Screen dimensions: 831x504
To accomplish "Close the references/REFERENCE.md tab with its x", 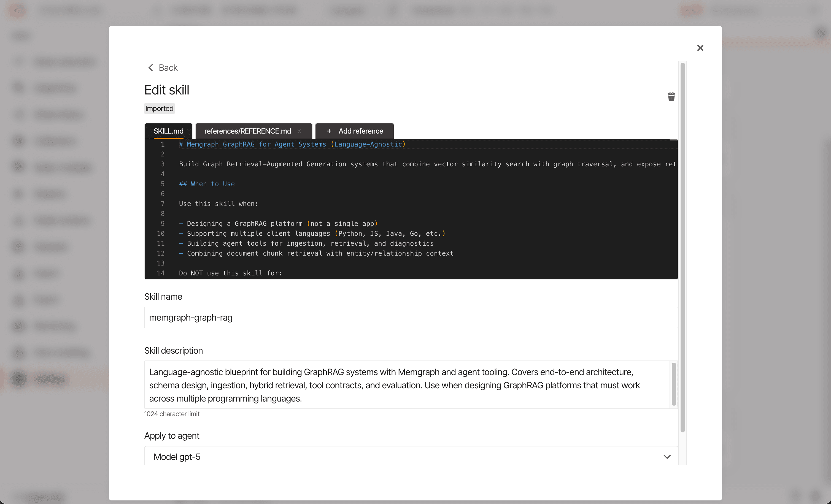I will 300,131.
